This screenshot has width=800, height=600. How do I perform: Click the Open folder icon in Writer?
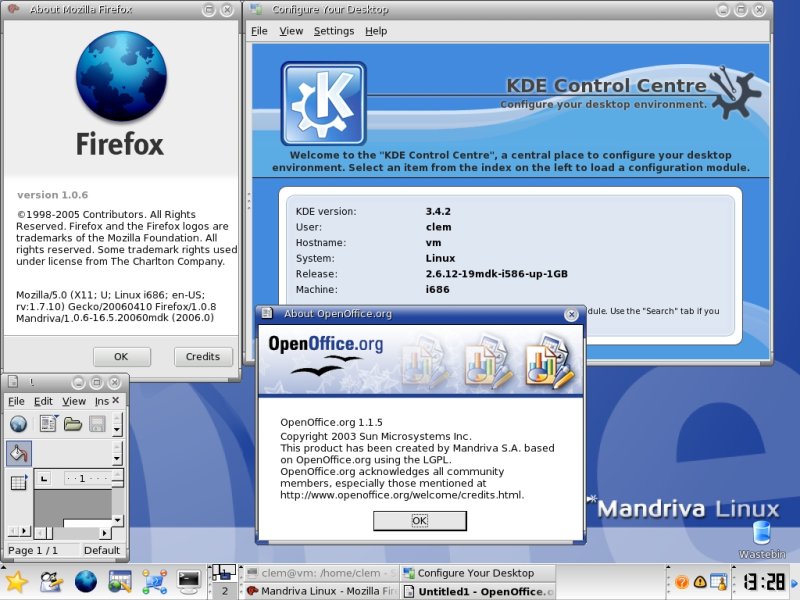[x=73, y=424]
